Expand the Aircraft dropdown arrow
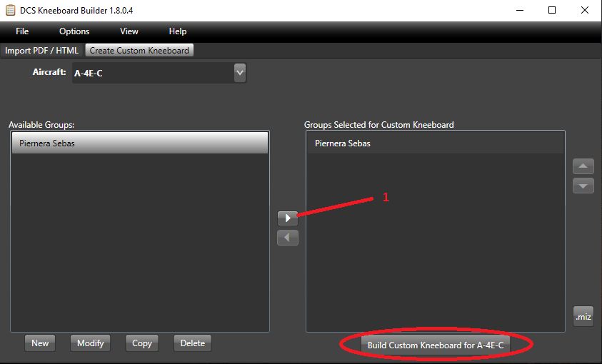Viewport: 602px width, 364px height. [239, 73]
